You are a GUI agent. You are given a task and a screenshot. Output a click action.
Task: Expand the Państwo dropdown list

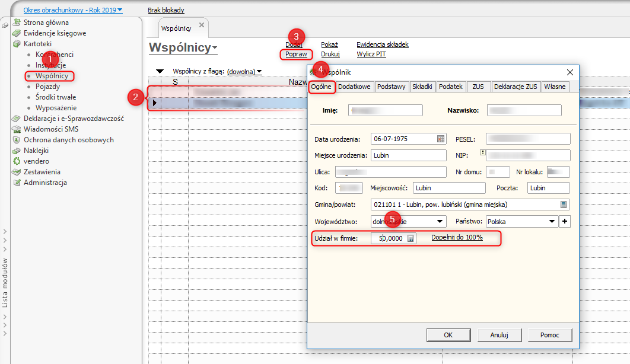[x=552, y=222]
